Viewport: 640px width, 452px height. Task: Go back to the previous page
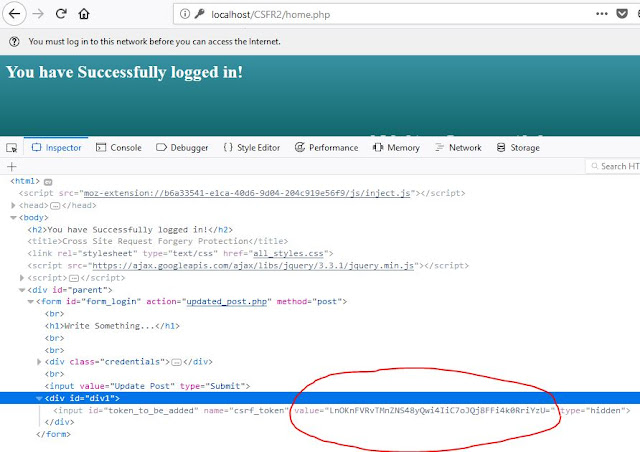pos(14,14)
